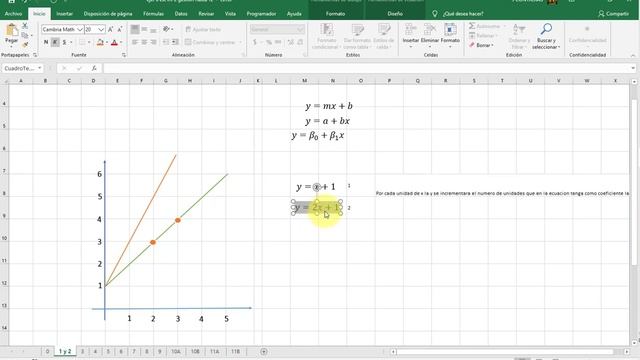Screen dimensions: 640x360
Task: Click the Pegar clipboard icon
Action: point(11,30)
